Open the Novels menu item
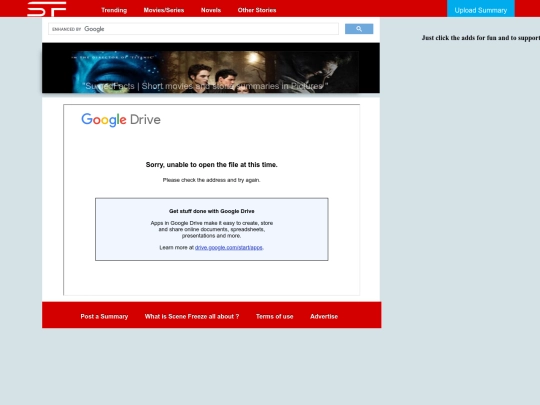Image resolution: width=540 pixels, height=405 pixels. pos(211,10)
